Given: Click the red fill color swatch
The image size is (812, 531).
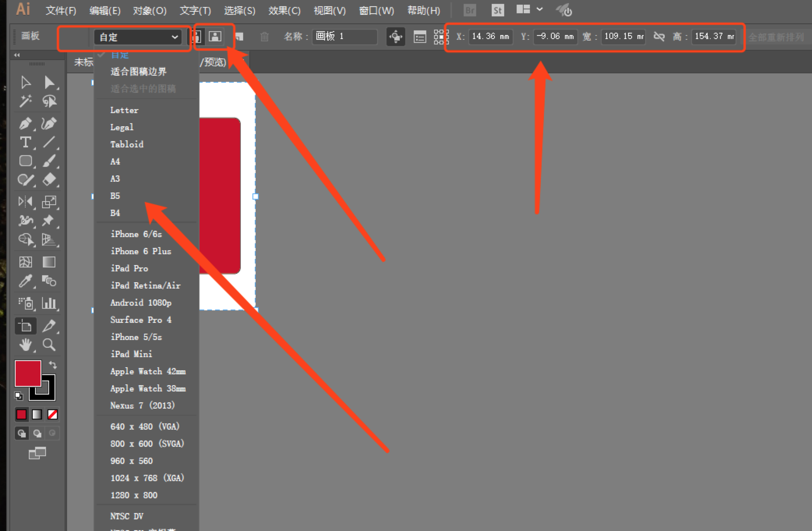Looking at the screenshot, I should click(x=28, y=373).
